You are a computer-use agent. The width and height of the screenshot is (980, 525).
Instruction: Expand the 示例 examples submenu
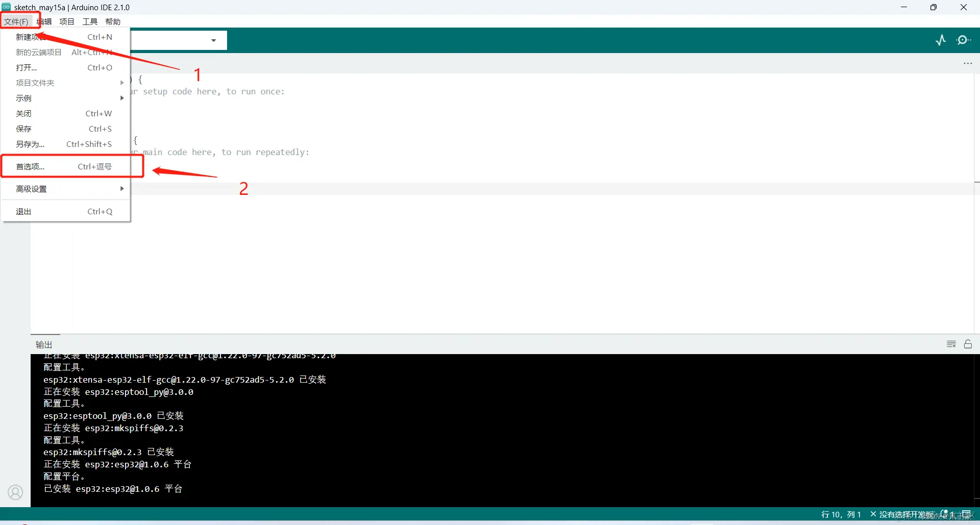(65, 98)
